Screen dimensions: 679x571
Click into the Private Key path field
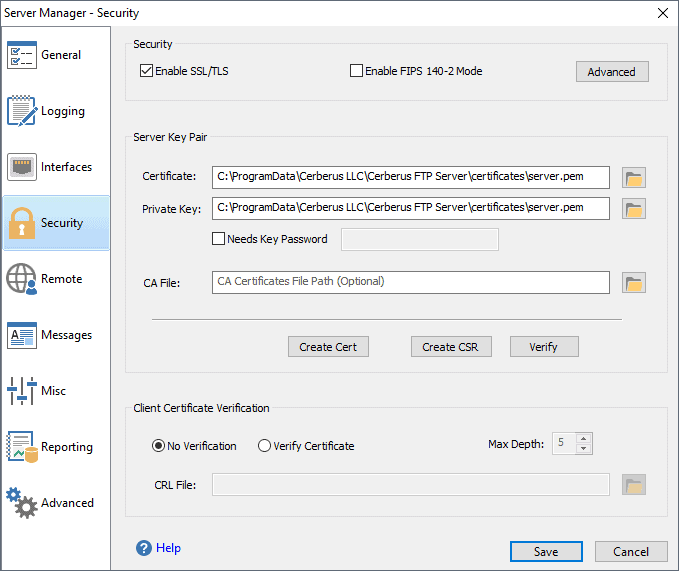(x=411, y=209)
